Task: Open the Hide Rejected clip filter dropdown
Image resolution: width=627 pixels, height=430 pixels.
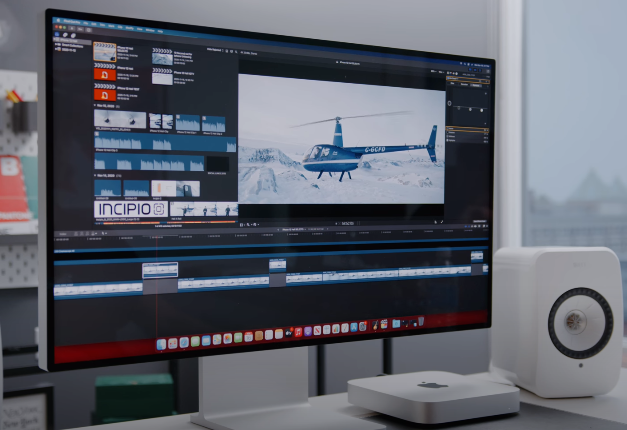Action: pos(215,50)
